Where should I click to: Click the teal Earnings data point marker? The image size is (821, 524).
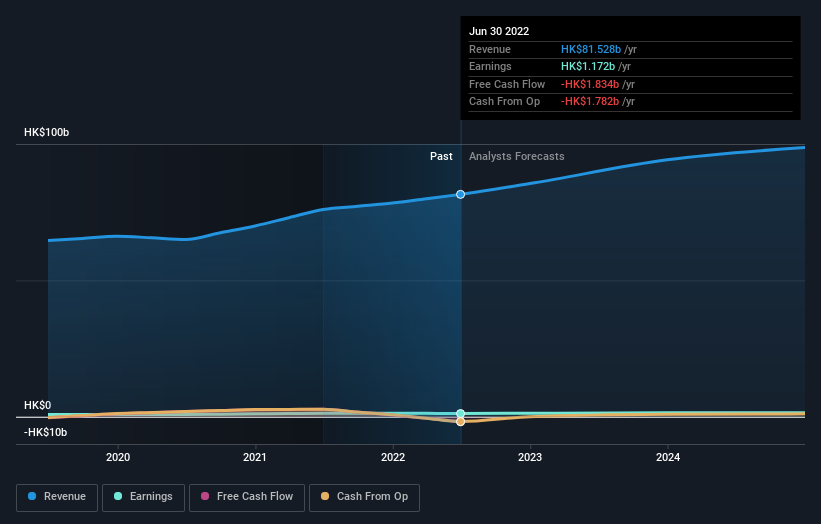pos(460,414)
